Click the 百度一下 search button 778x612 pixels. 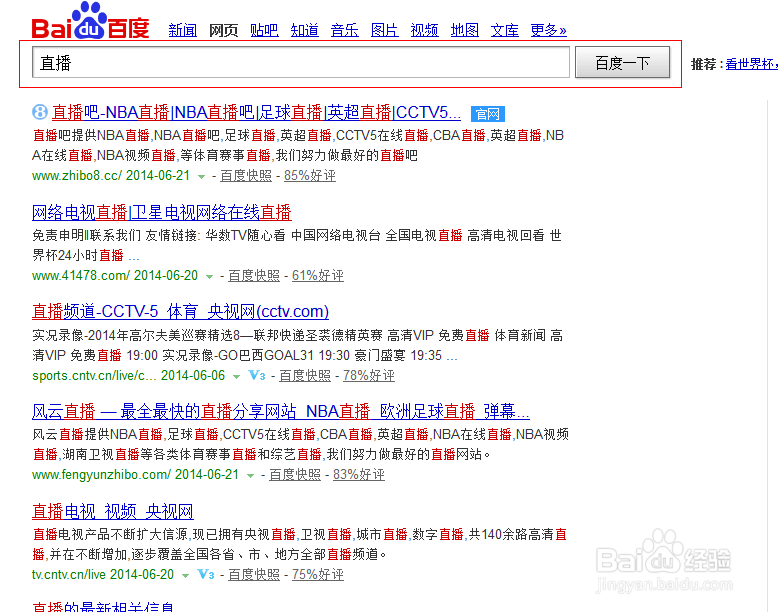click(x=622, y=63)
